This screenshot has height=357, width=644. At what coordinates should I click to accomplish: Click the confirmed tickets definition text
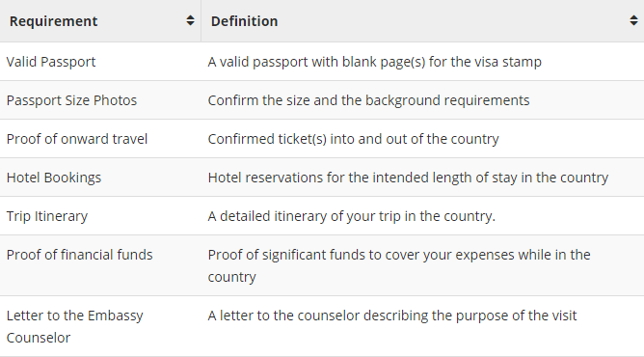pyautogui.click(x=353, y=139)
